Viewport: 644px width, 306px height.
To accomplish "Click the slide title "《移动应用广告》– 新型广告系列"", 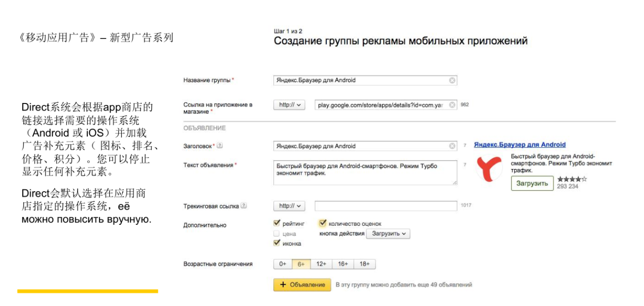I will (95, 38).
